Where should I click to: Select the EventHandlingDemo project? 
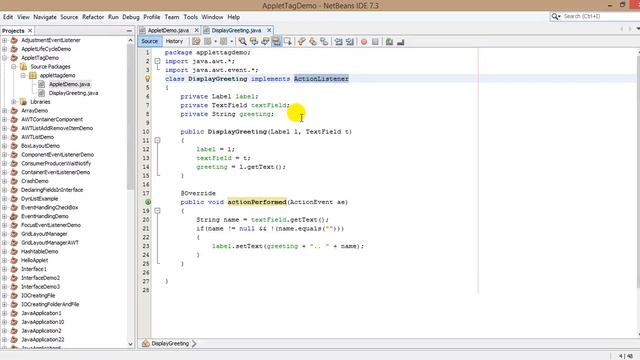click(x=45, y=216)
